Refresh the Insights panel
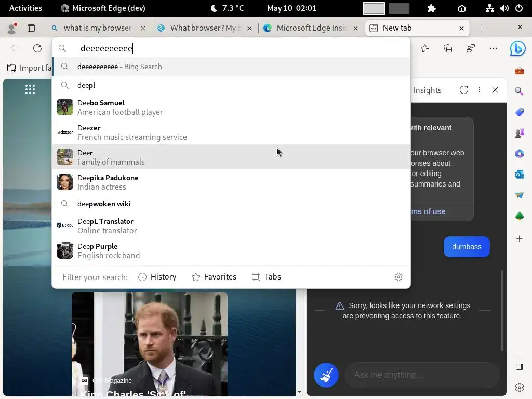532x399 pixels. click(464, 90)
